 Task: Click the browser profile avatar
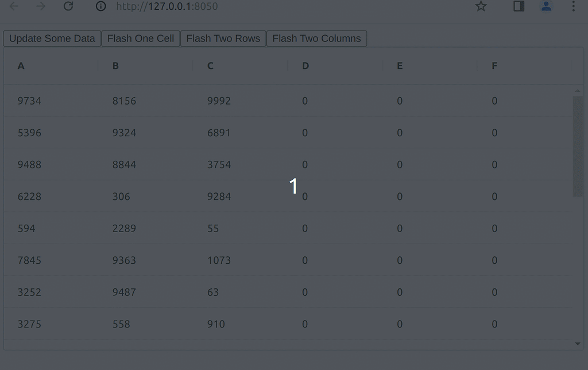coord(546,7)
